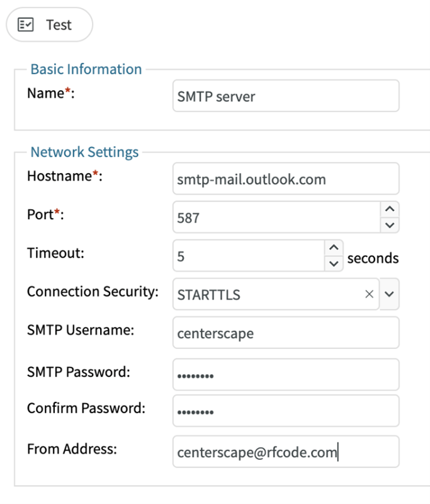The image size is (430, 504).
Task: Click the SMTP Username field
Action: (x=285, y=333)
